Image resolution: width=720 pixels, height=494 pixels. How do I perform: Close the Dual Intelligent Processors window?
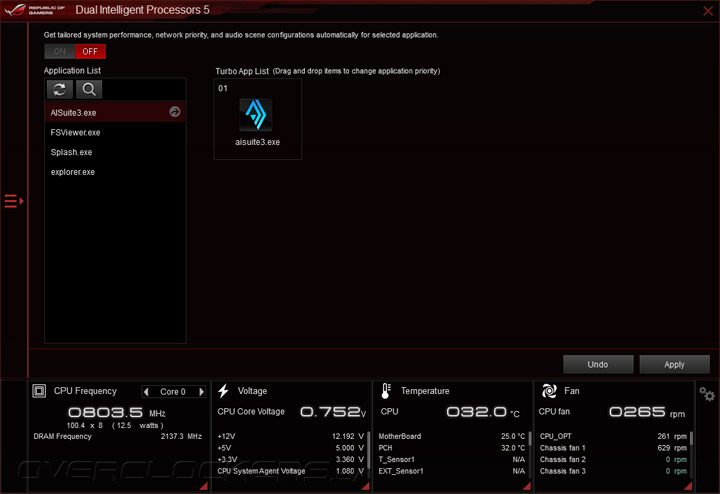(708, 11)
